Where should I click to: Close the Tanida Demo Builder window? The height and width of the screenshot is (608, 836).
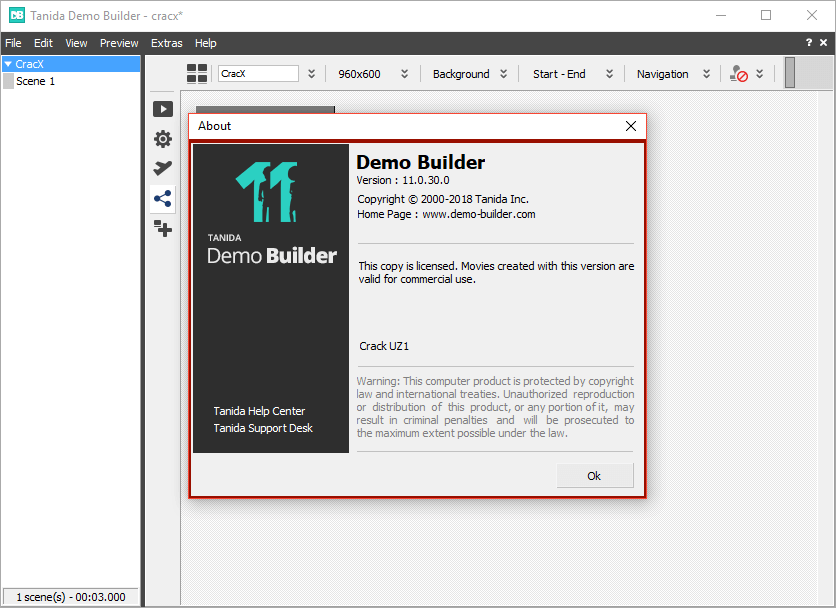coord(812,15)
